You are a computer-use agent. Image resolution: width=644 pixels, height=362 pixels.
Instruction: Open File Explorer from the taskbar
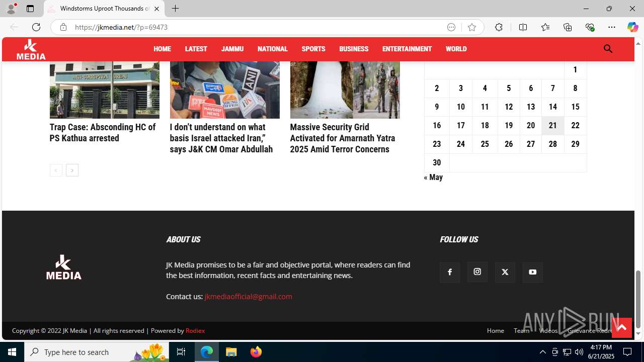[231, 352]
